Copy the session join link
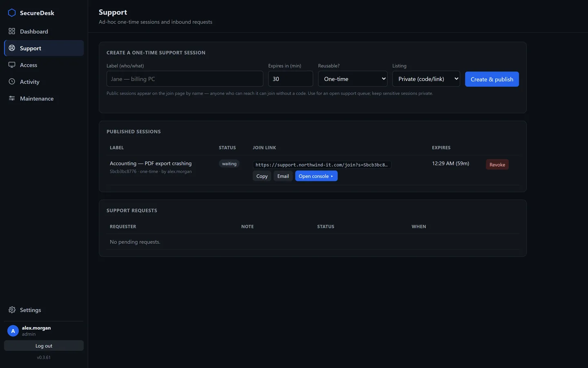 point(262,176)
